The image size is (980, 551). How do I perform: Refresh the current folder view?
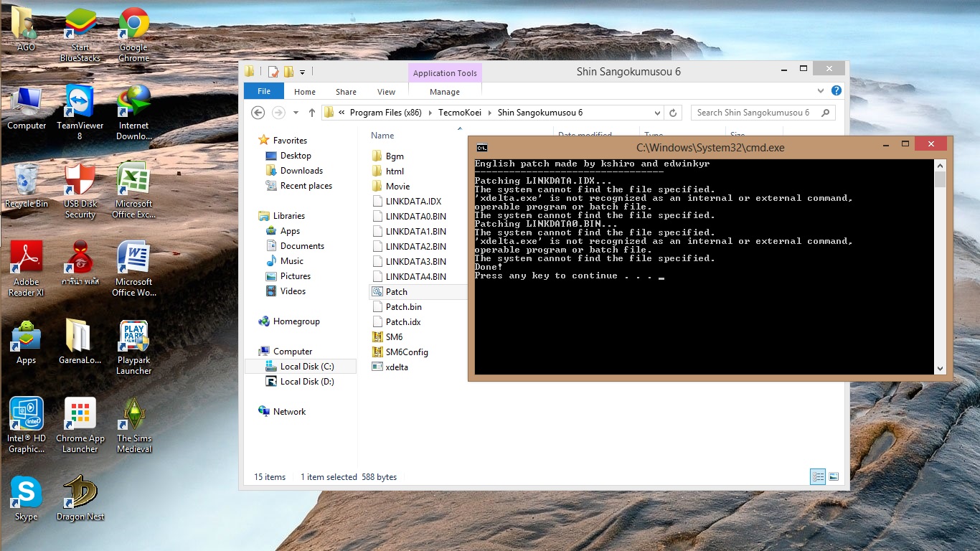[x=673, y=113]
